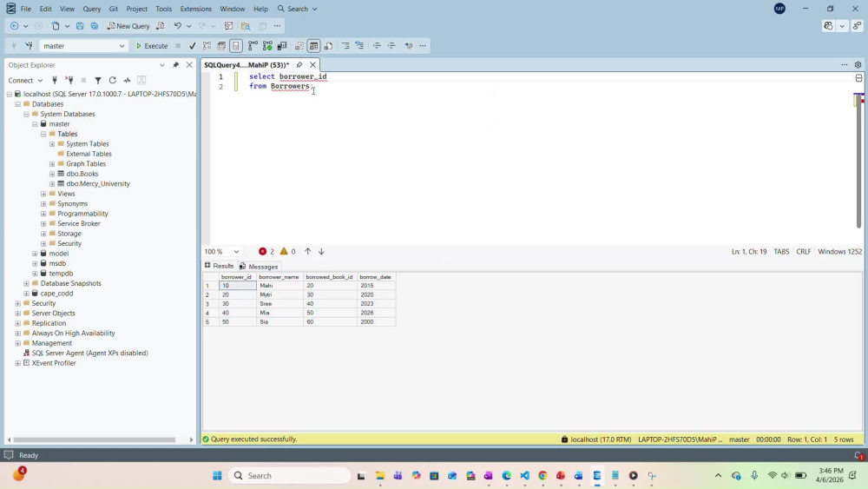The width and height of the screenshot is (868, 489).
Task: Click the New Query button
Action: [128, 26]
